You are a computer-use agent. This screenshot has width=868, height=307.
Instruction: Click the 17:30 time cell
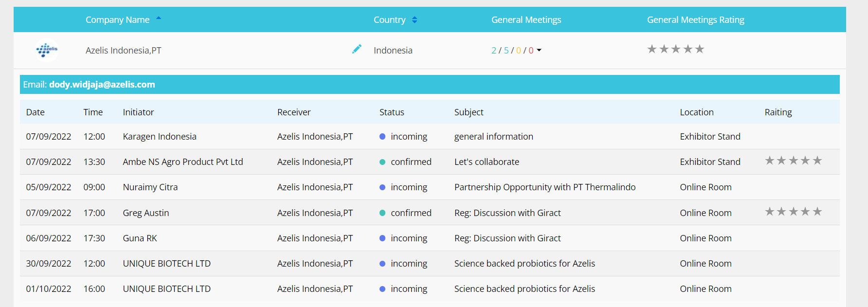pyautogui.click(x=94, y=238)
